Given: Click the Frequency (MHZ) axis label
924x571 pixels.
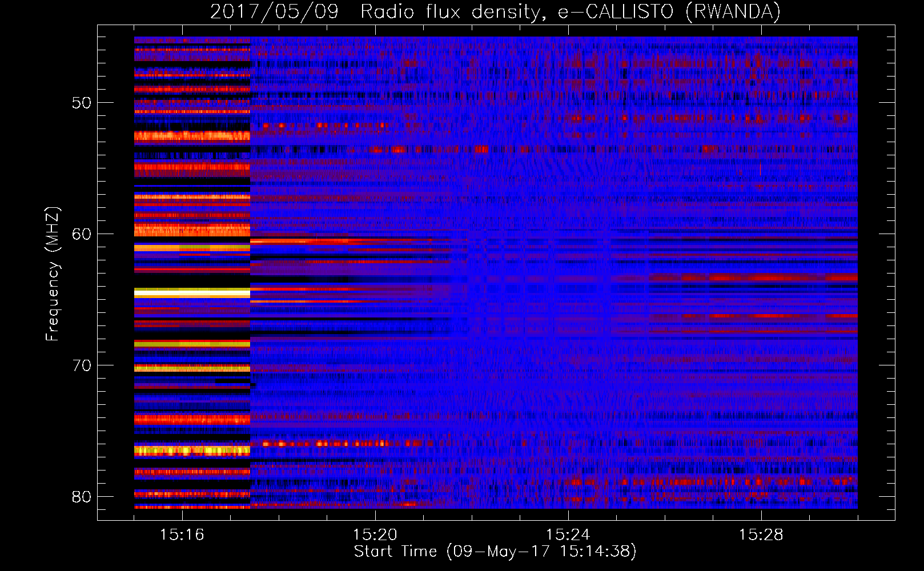Looking at the screenshot, I should point(53,274).
